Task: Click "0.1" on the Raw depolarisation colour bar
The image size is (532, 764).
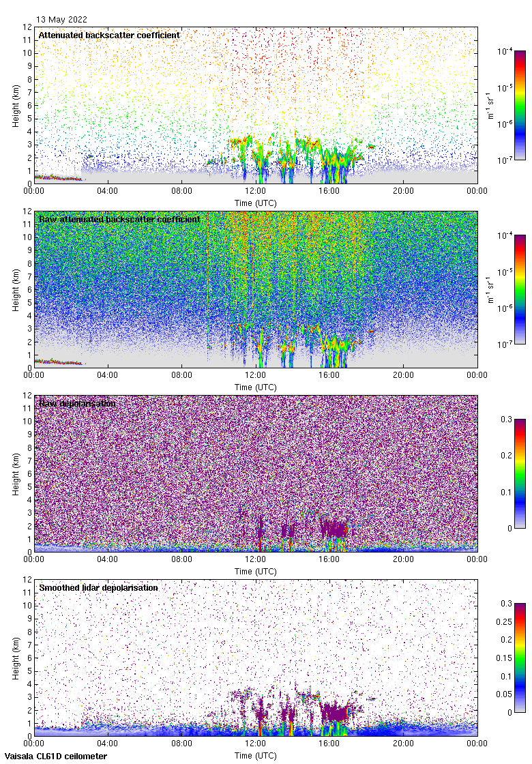Action: 506,492
